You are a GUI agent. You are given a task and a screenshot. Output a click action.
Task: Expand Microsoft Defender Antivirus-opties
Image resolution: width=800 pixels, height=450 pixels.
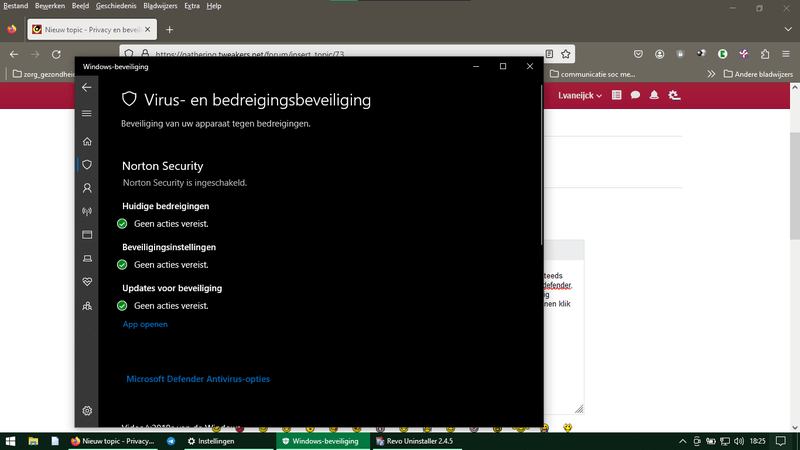point(198,379)
